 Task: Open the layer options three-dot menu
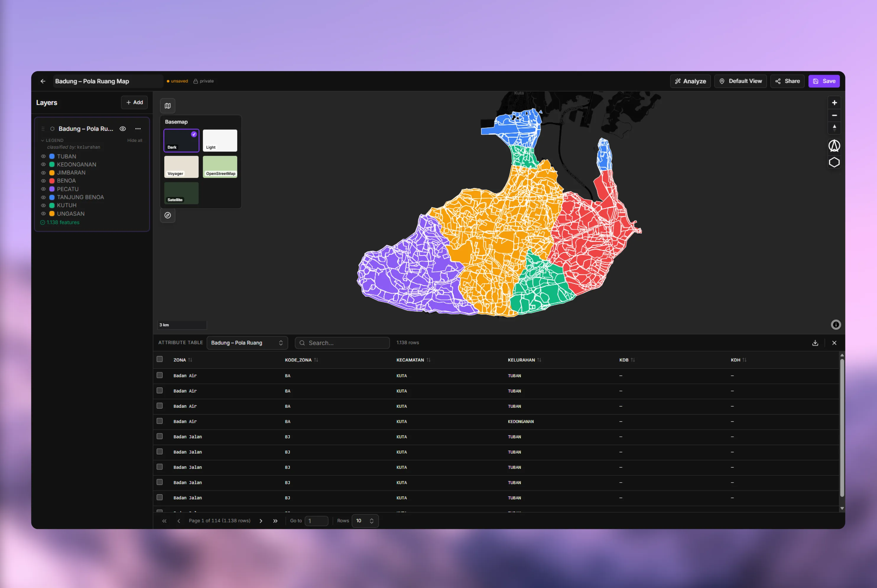[138, 129]
